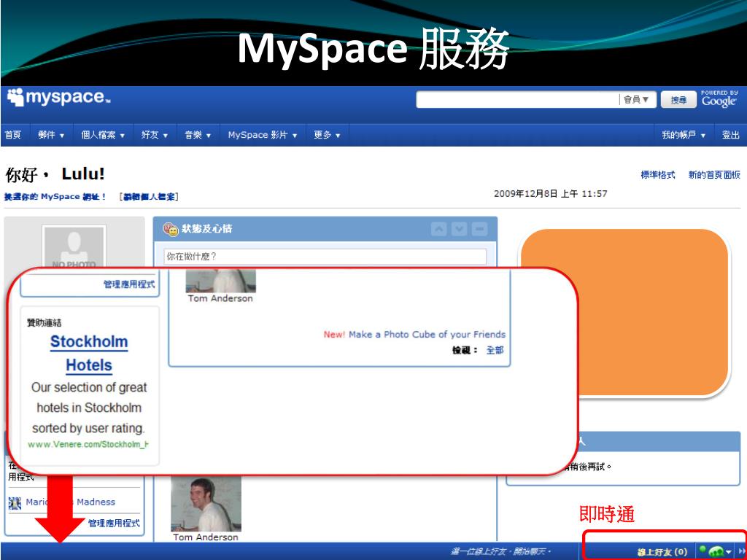Screen dimensions: 747x560
Task: Click the lower 管理應用程式 link
Action: click(x=114, y=524)
